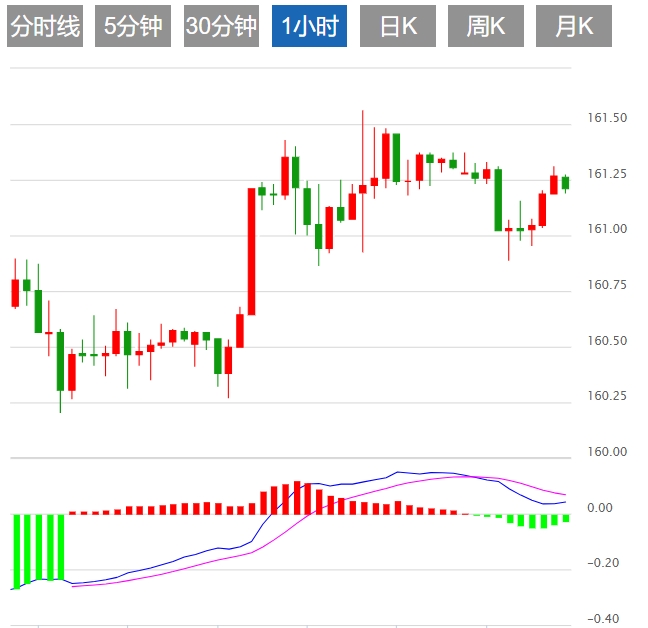This screenshot has height=628, width=648.
Task: Click the tallest red MACD histogram bar
Action: point(297,497)
